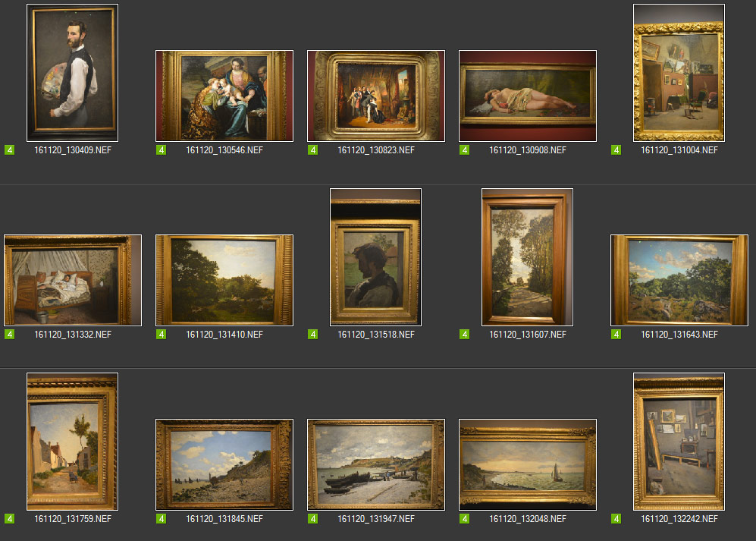Click the file name 161120_130908.NEF
The image size is (756, 541).
528,150
